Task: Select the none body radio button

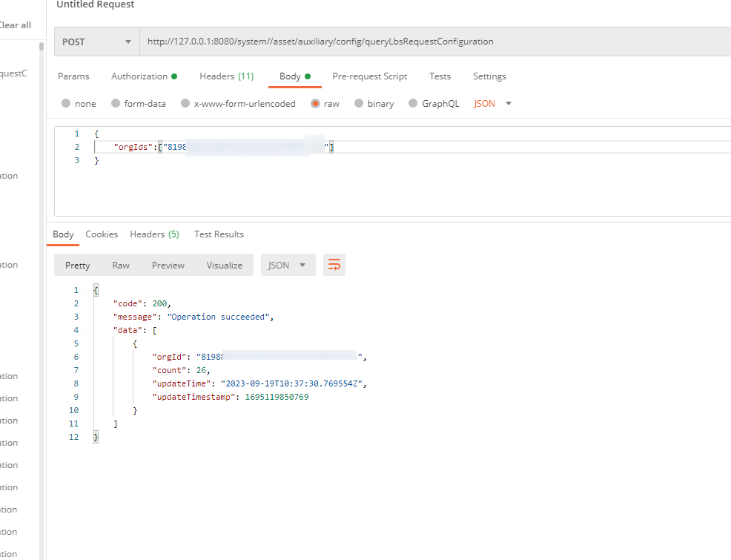Action: 67,104
